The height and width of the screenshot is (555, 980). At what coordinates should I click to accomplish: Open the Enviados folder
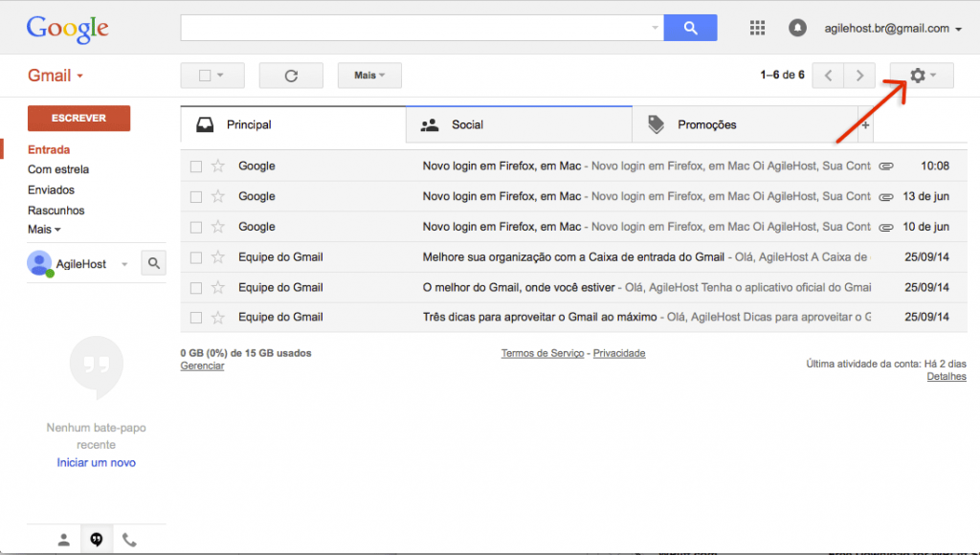(x=51, y=190)
